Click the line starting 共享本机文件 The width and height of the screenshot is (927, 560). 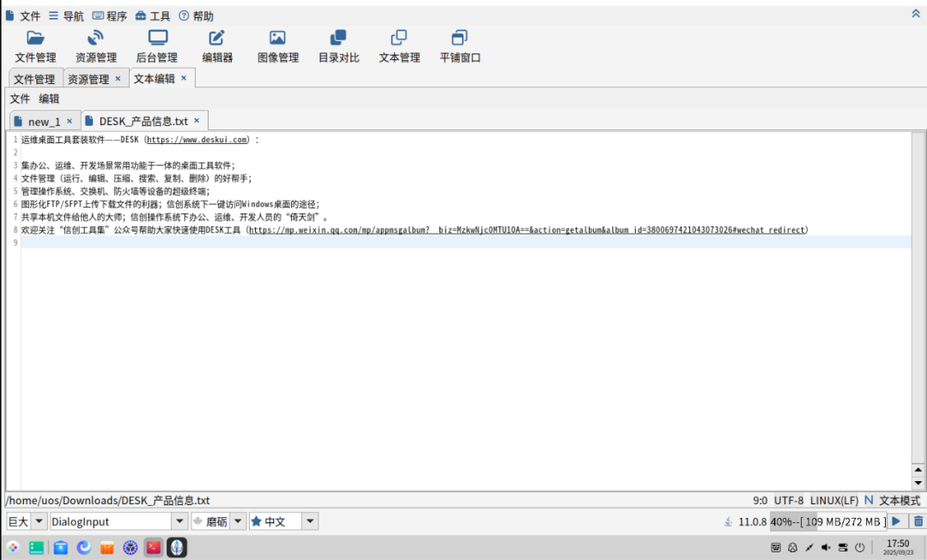pyautogui.click(x=175, y=217)
